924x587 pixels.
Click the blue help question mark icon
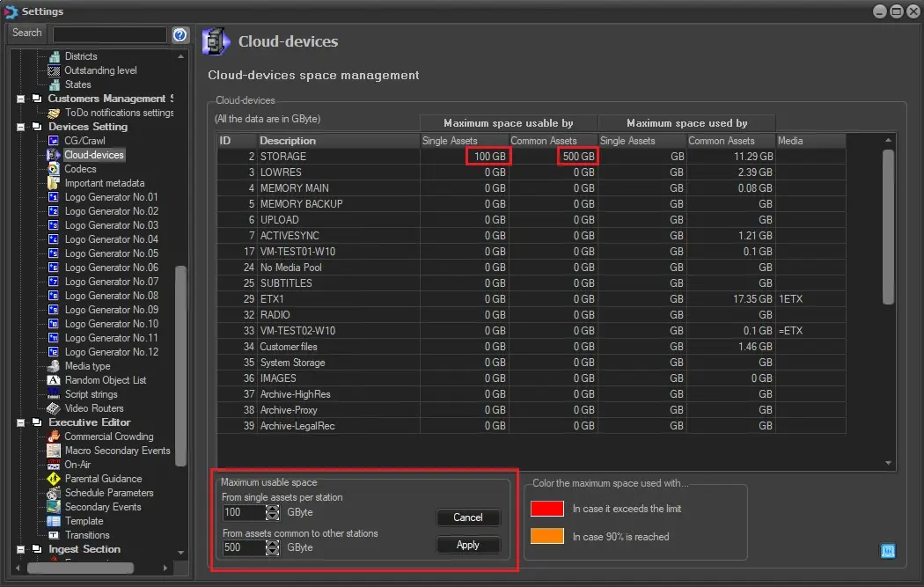pyautogui.click(x=180, y=34)
